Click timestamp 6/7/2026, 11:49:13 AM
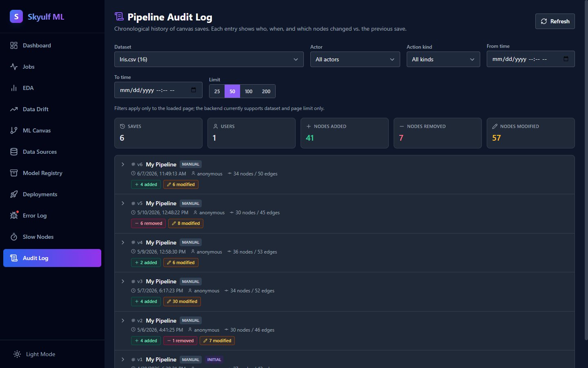588x368 pixels. 162,174
